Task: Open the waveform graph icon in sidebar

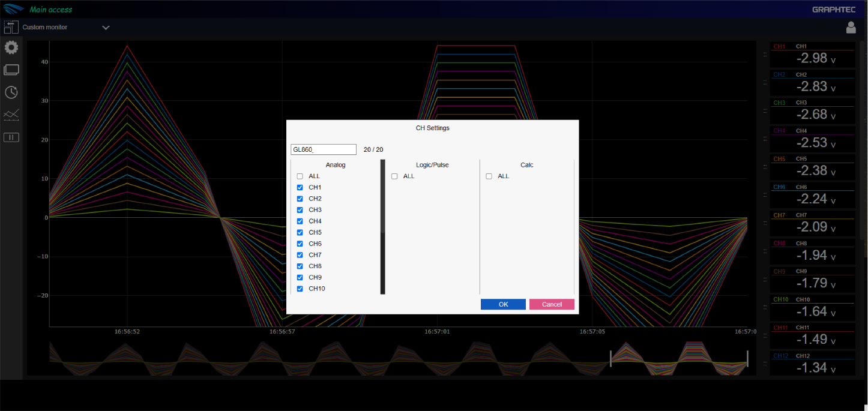Action: 11,115
